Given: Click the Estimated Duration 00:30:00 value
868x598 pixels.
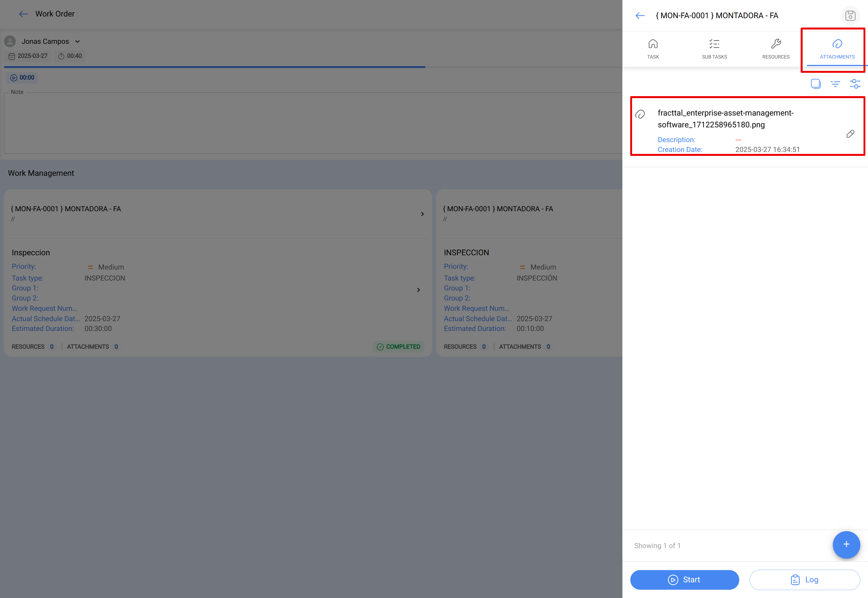Looking at the screenshot, I should coord(98,329).
